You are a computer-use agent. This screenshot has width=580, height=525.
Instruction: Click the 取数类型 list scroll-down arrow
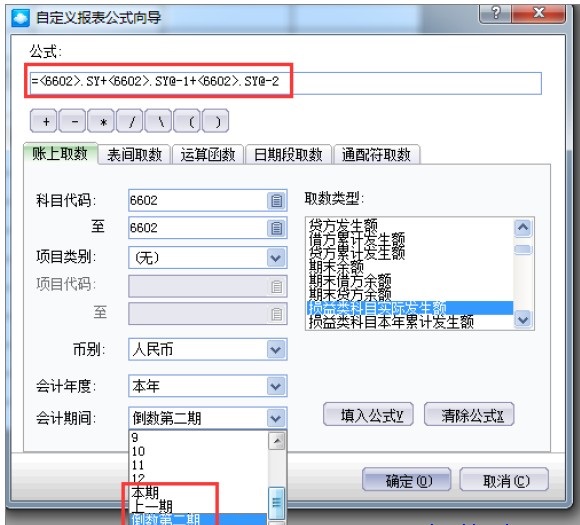[523, 319]
